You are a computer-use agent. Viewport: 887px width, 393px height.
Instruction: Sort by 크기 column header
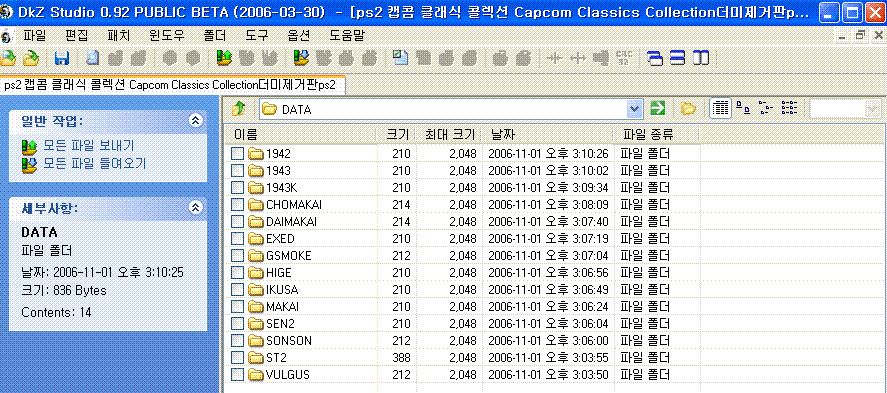click(x=396, y=135)
